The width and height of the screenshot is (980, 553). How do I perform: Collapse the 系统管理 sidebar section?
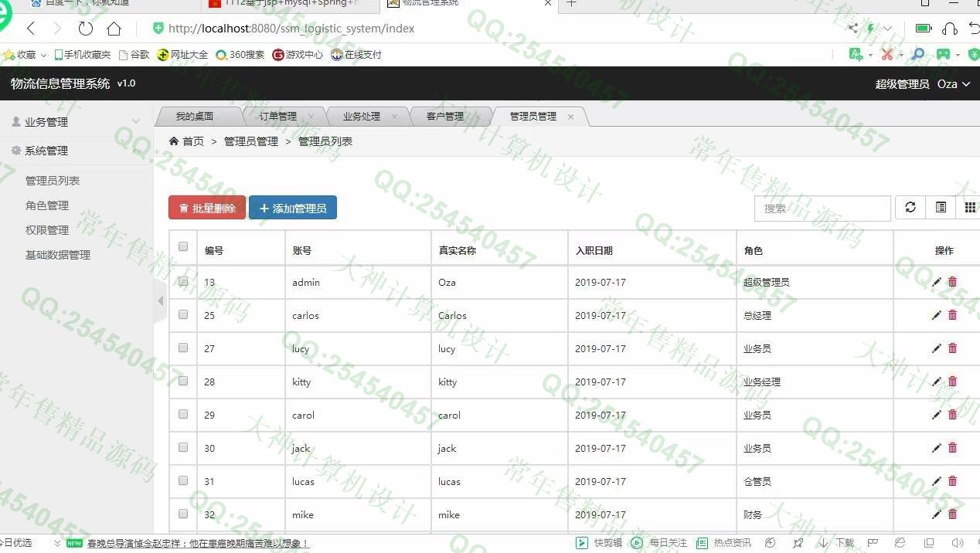pyautogui.click(x=76, y=151)
